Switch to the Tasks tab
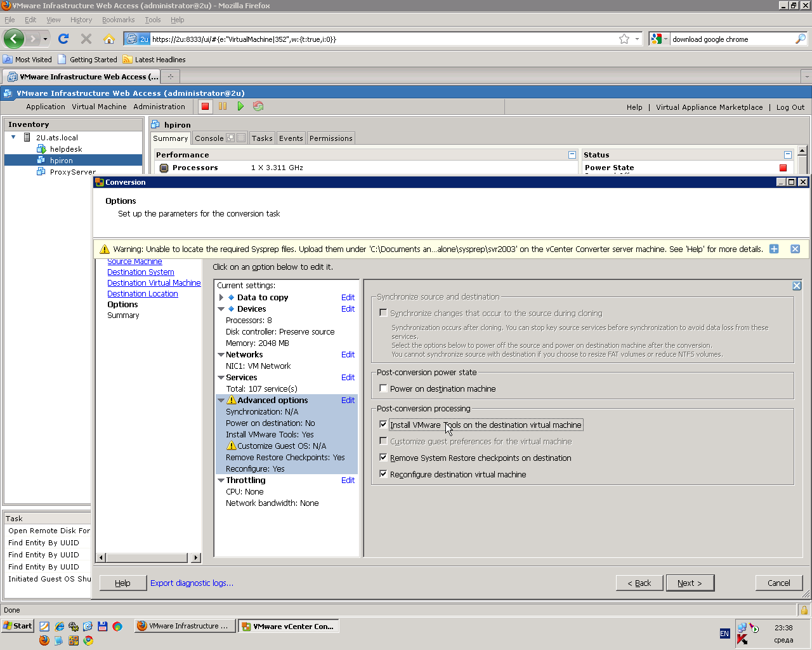This screenshot has height=650, width=812. [262, 138]
